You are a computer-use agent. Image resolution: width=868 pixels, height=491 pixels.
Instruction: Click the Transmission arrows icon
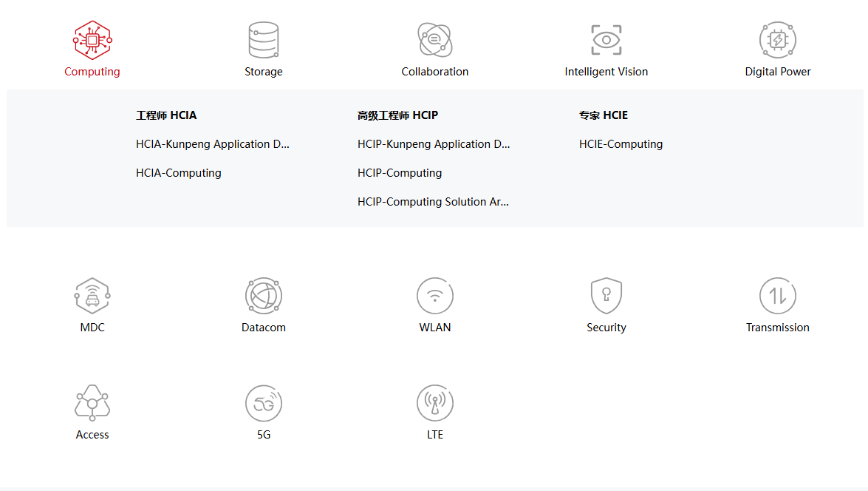(x=778, y=296)
